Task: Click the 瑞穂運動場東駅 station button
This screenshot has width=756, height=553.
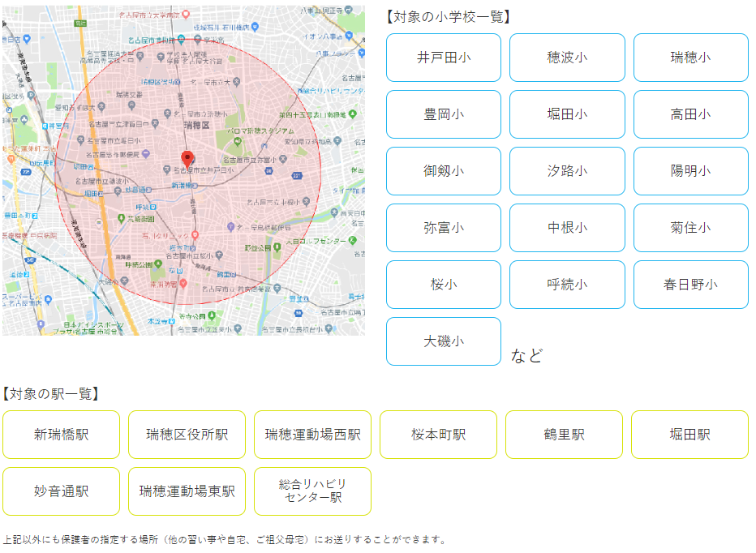Action: pos(187,491)
